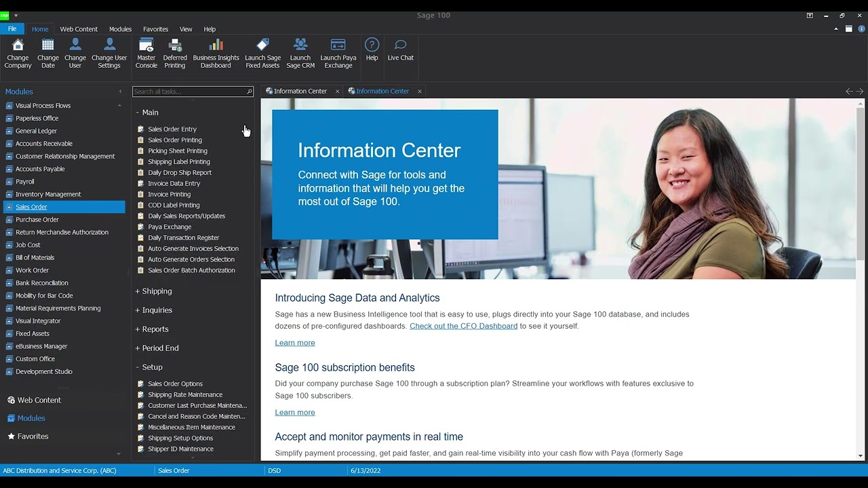Click the Check out the CFO Dashboard link
Screen dimensions: 868x488
463,326
